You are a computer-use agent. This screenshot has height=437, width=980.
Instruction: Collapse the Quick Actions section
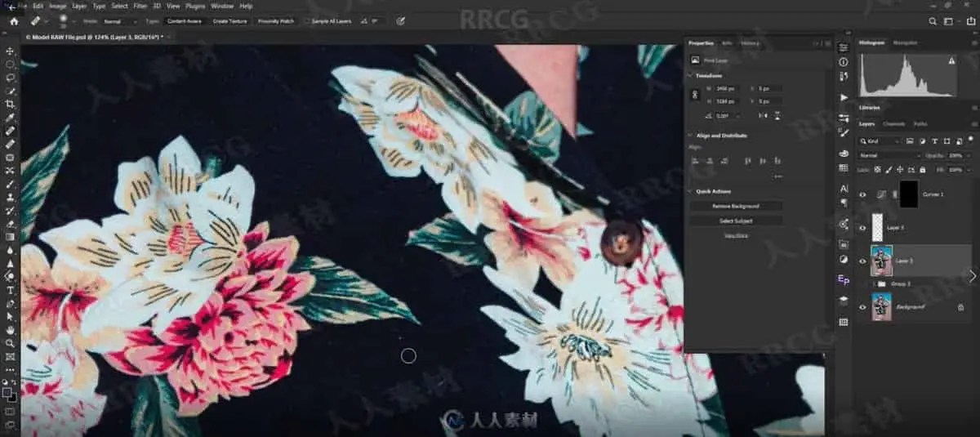690,191
